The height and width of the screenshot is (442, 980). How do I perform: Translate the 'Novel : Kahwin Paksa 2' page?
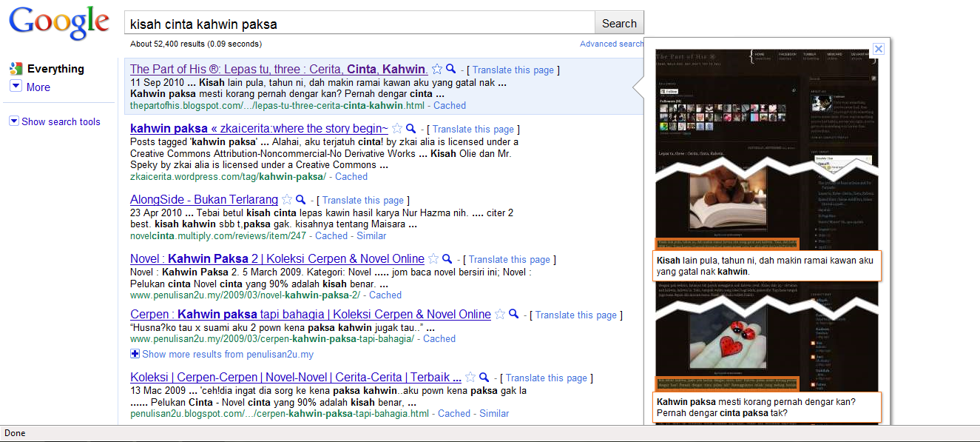pyautogui.click(x=510, y=260)
